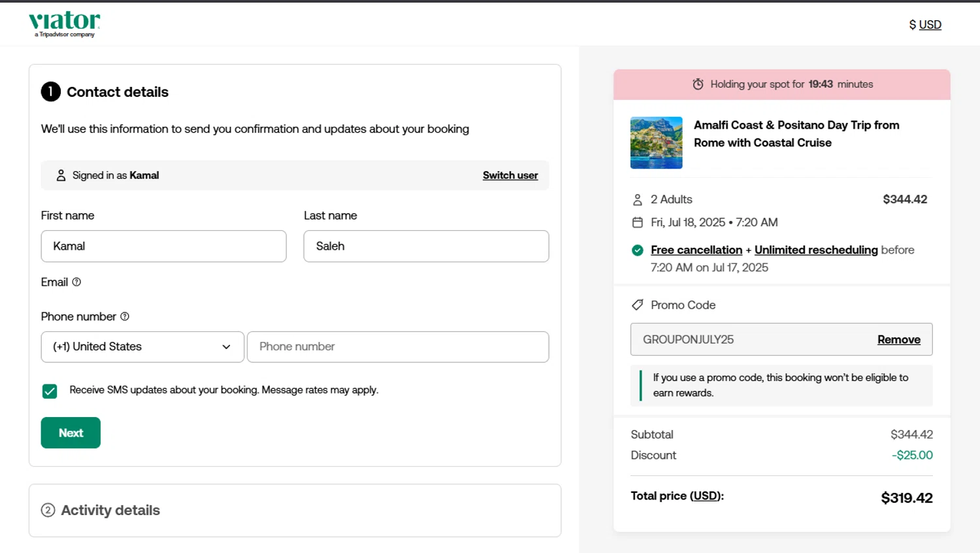
Task: Expand the Activity details section
Action: pos(110,510)
